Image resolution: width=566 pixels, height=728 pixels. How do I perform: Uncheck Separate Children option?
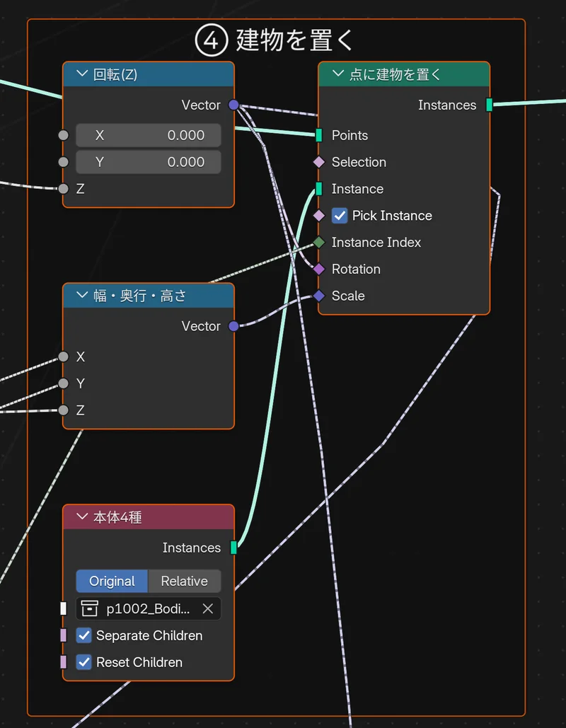click(x=83, y=635)
